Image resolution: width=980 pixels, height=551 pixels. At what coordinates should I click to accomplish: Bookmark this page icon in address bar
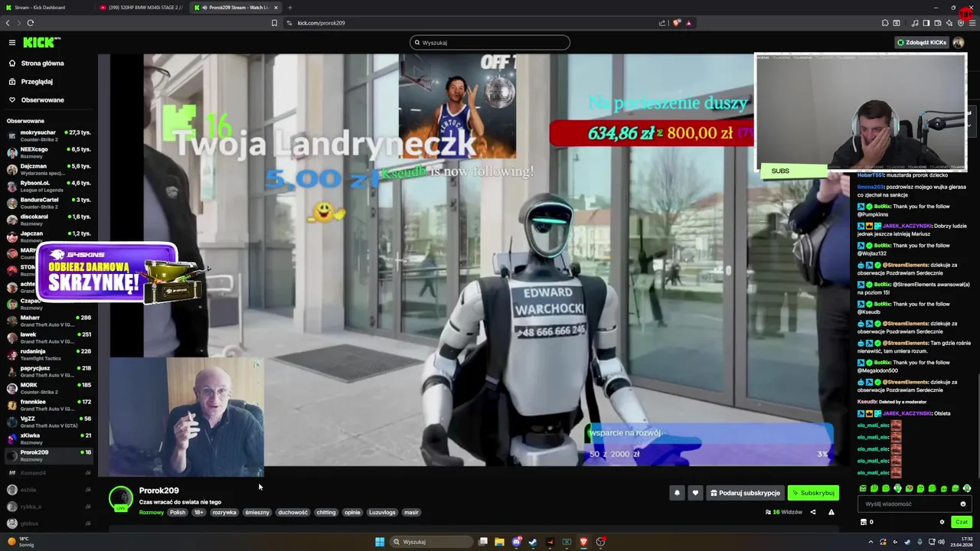(274, 23)
